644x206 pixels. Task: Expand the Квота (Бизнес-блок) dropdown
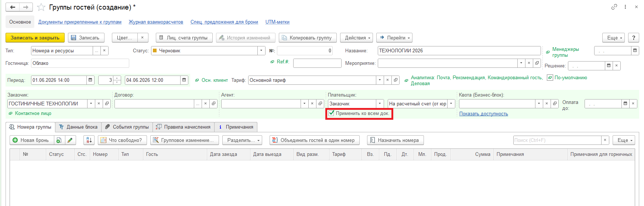coord(539,104)
